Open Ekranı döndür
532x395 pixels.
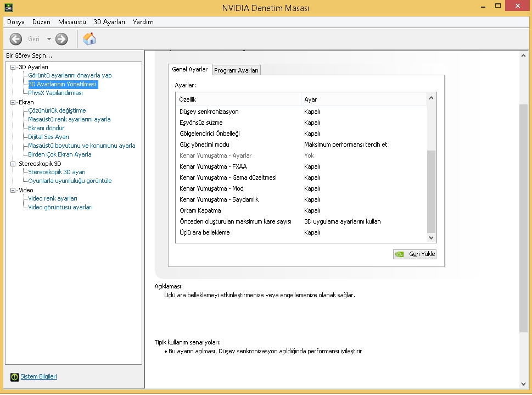(x=46, y=129)
